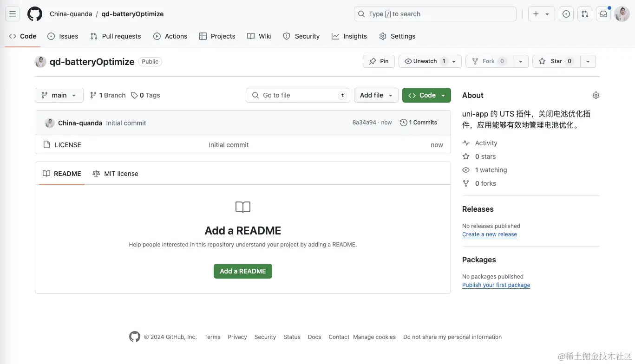Screen dimensions: 635x364
Task: Open the footer Status link
Action: tap(292, 337)
